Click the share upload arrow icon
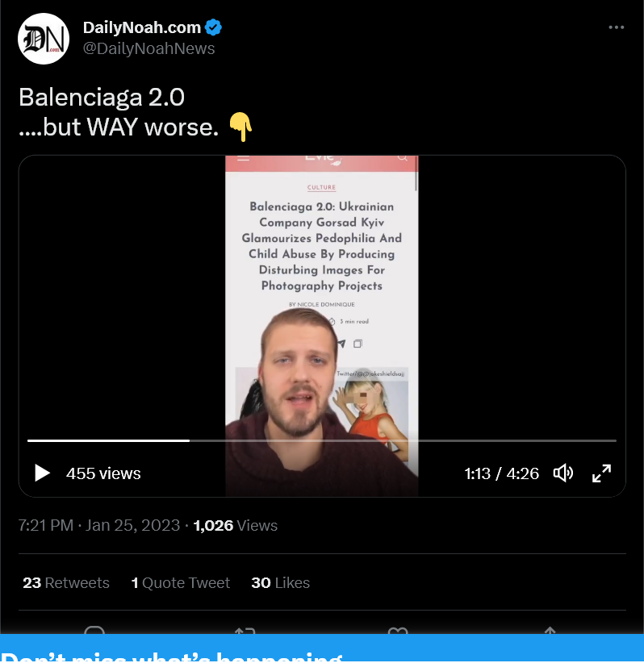 point(550,631)
